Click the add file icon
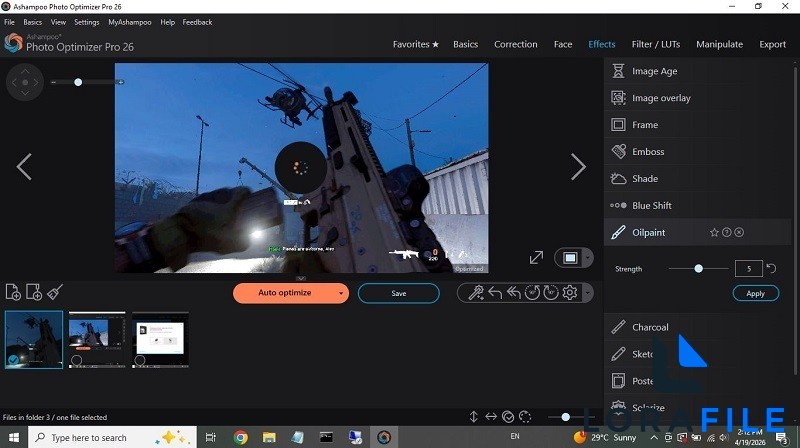Image resolution: width=800 pixels, height=448 pixels. pos(13,292)
